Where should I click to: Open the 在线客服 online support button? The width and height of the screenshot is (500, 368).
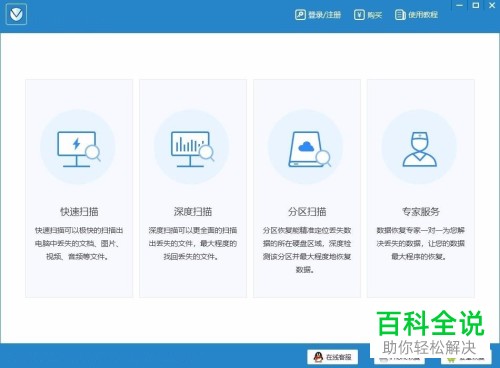pyautogui.click(x=333, y=357)
